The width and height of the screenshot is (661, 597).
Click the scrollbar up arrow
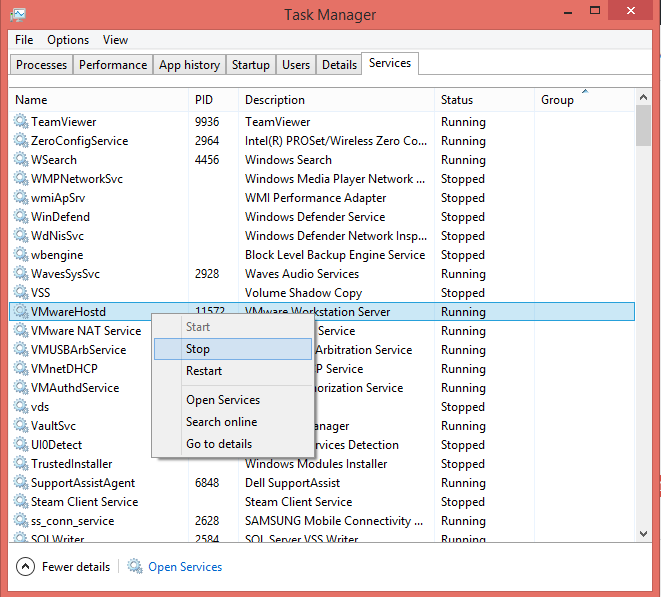coord(643,97)
